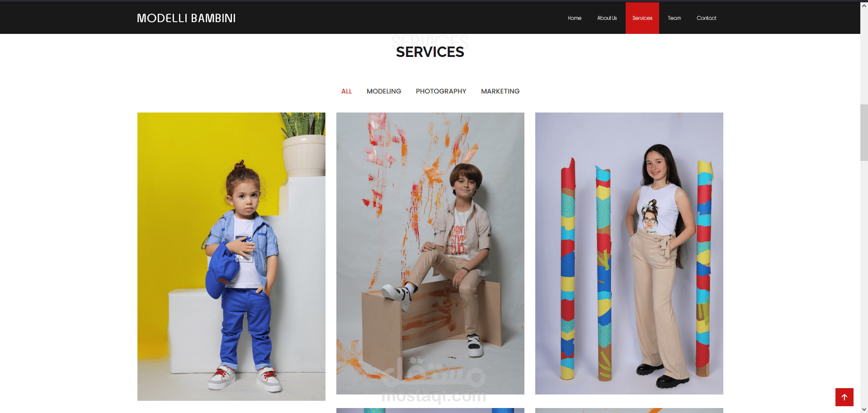Select the Services menu item
Viewport: 868px width, 413px height.
tap(642, 18)
